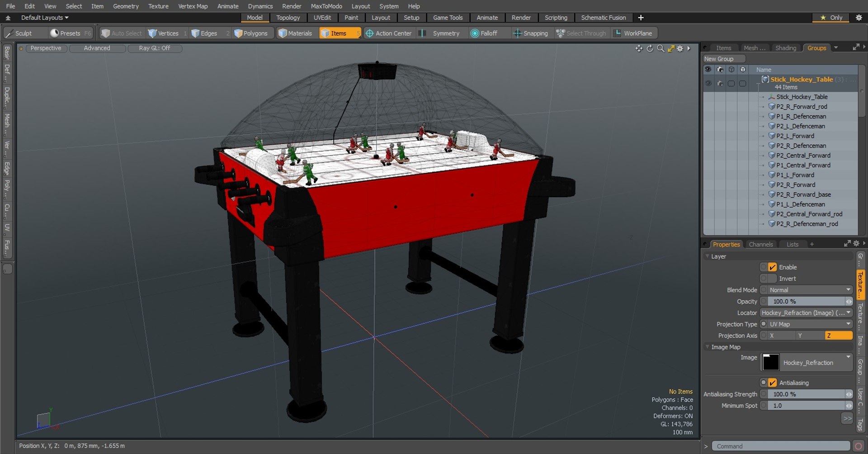The width and height of the screenshot is (868, 454).
Task: Toggle Antialiasing checkbox
Action: click(x=772, y=383)
